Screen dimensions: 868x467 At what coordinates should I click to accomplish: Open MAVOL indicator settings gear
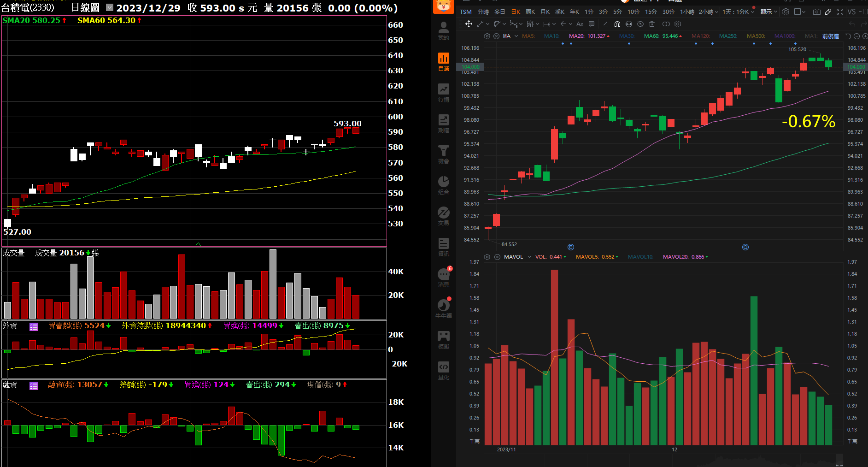tap(487, 257)
